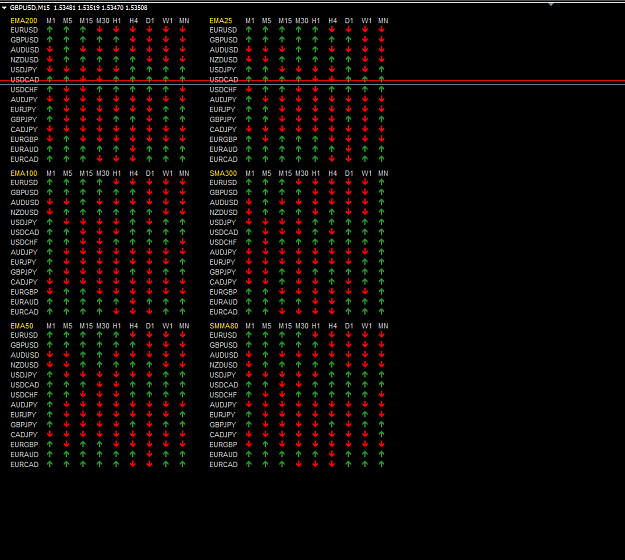Click the EMA100 USDCHF MN down arrow
This screenshot has height=560, width=625.
183,242
